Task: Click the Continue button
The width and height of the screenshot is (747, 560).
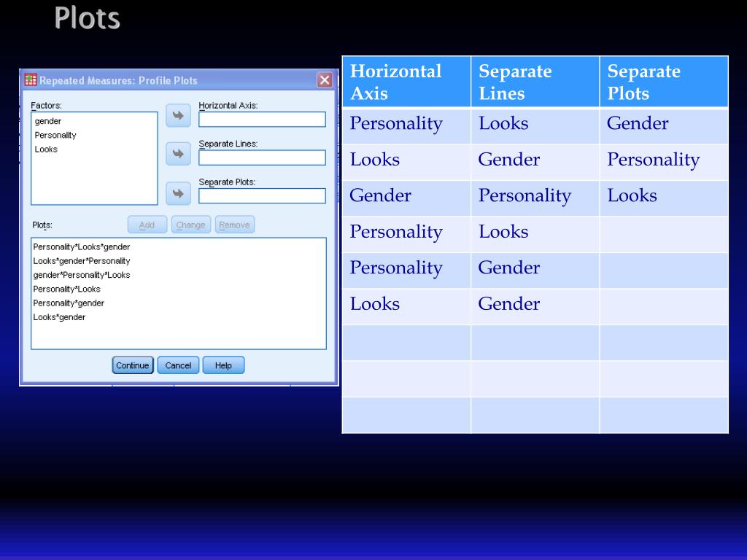Action: 133,365
